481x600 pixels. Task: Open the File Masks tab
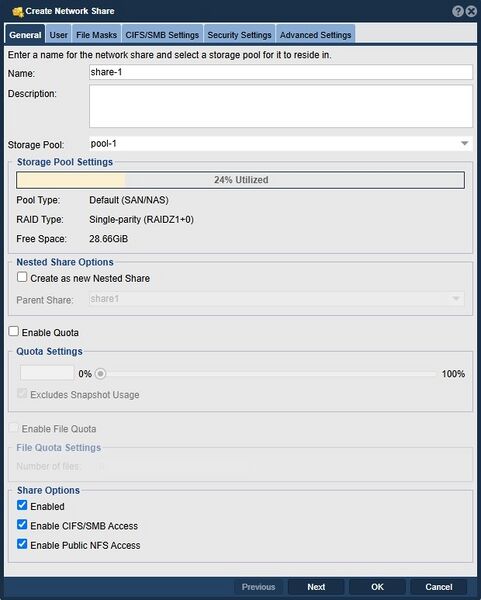click(96, 35)
